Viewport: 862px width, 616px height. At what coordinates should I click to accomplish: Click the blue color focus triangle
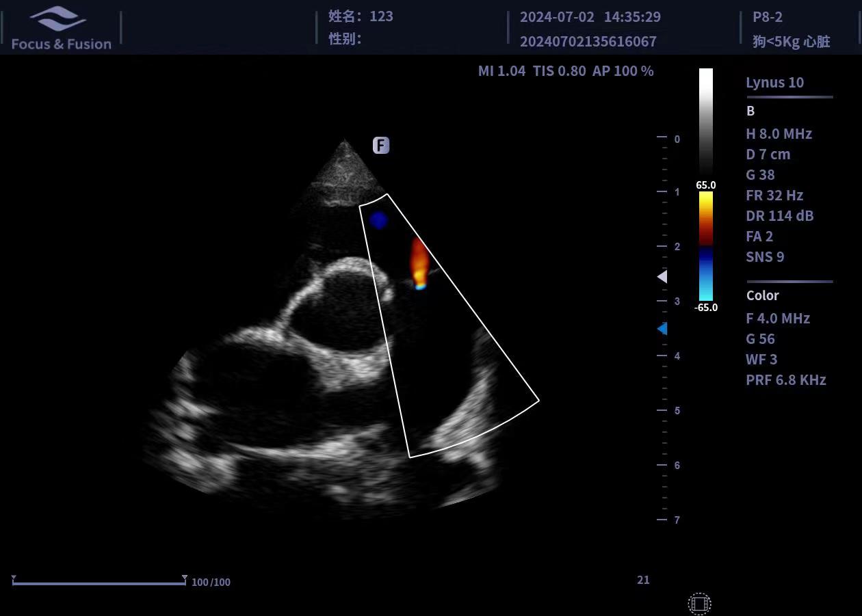pos(662,329)
